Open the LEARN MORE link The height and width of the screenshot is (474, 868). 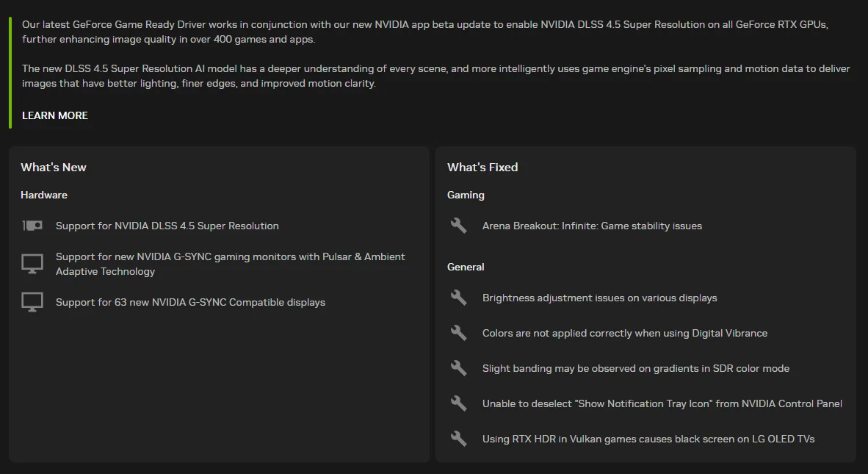[55, 115]
